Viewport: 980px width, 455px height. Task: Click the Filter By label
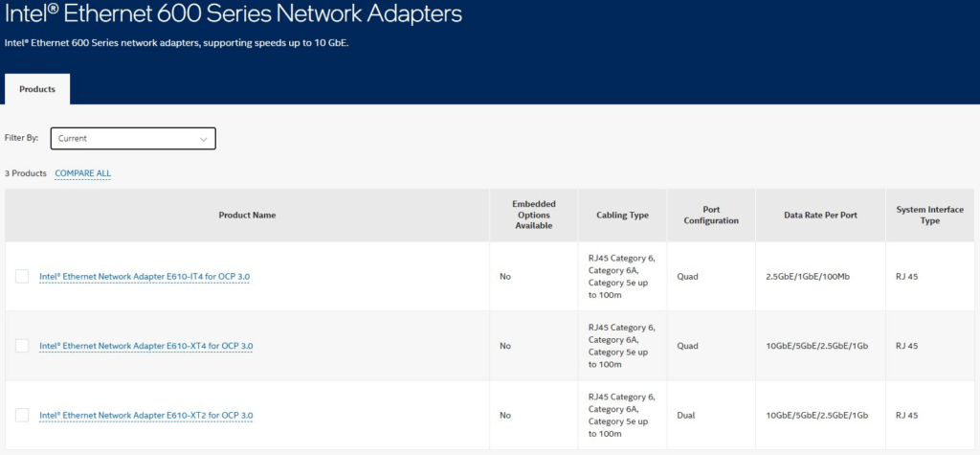21,138
